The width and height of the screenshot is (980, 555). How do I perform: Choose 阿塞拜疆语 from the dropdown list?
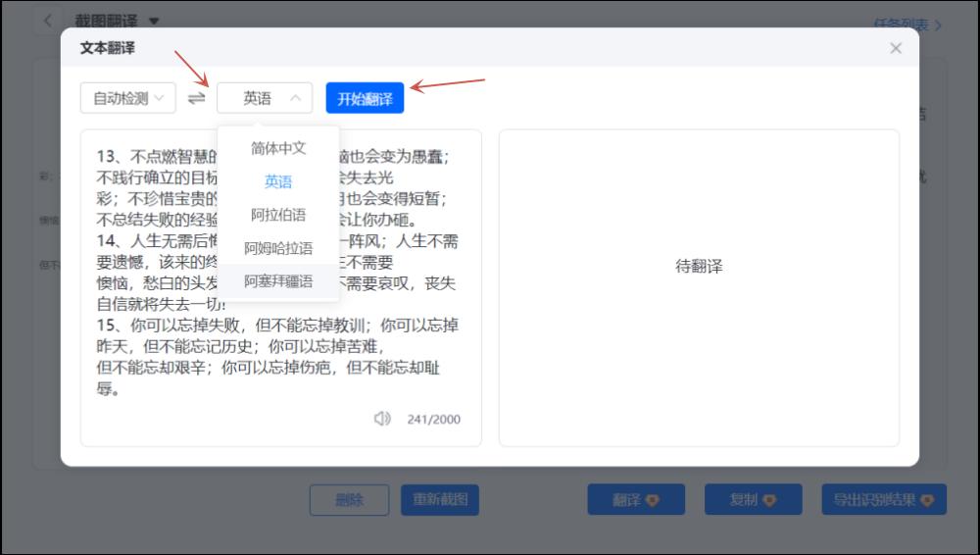pos(278,281)
